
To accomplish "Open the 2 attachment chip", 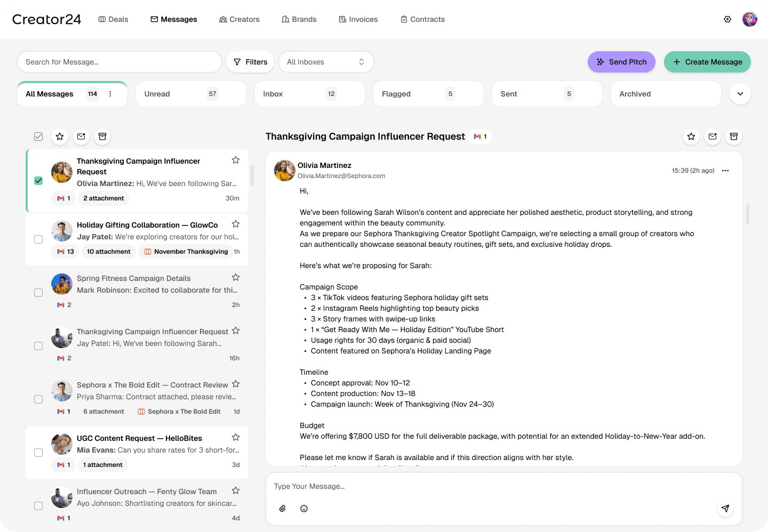I will tap(103, 198).
